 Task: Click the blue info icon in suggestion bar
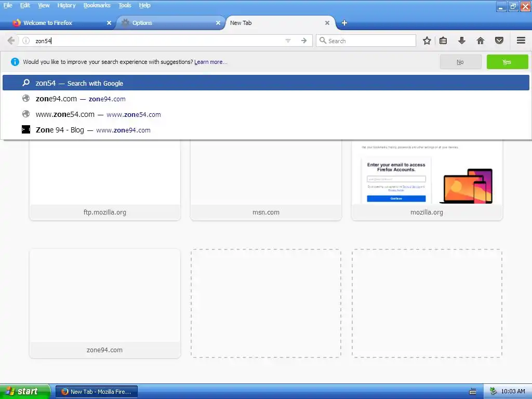click(15, 62)
